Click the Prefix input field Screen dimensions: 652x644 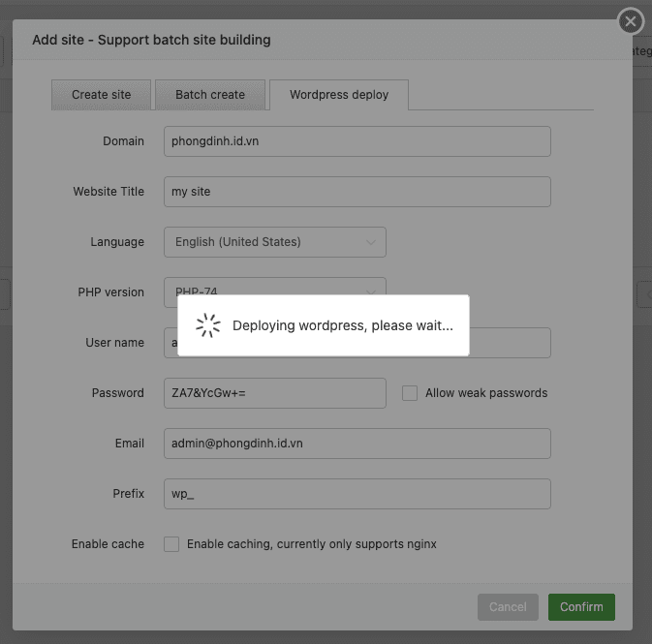pyautogui.click(x=357, y=494)
